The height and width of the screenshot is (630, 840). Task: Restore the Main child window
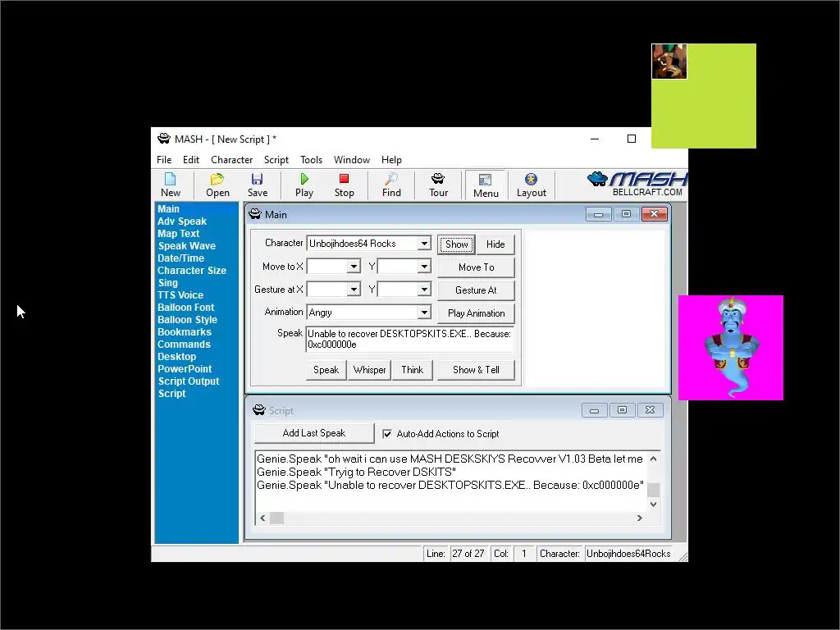click(x=626, y=214)
